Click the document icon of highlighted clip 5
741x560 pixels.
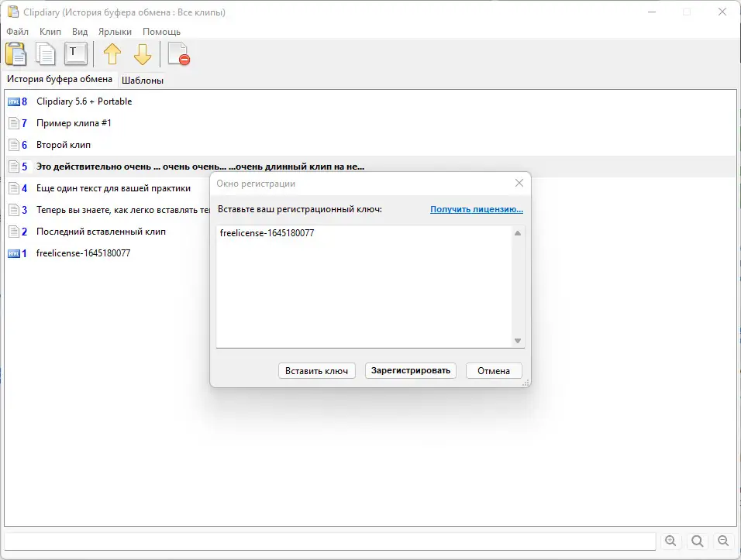point(14,167)
